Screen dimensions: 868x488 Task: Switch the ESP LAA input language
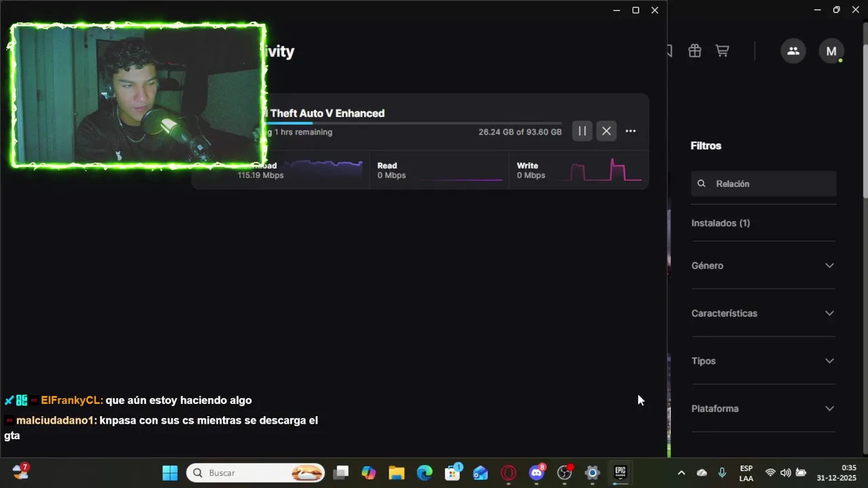(x=746, y=472)
